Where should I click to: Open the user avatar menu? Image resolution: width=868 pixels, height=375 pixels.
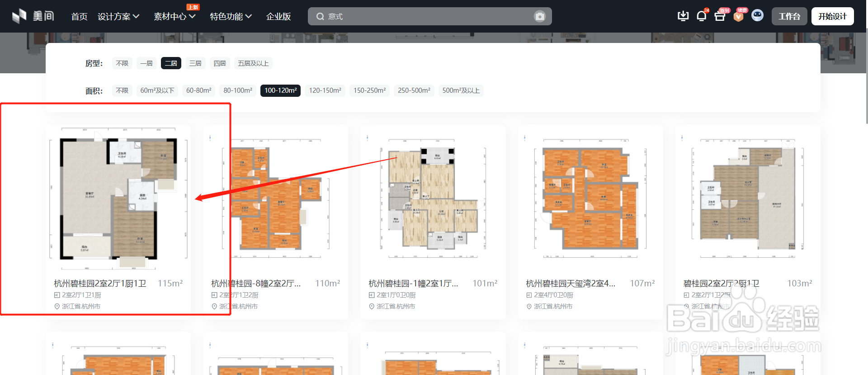pyautogui.click(x=758, y=16)
